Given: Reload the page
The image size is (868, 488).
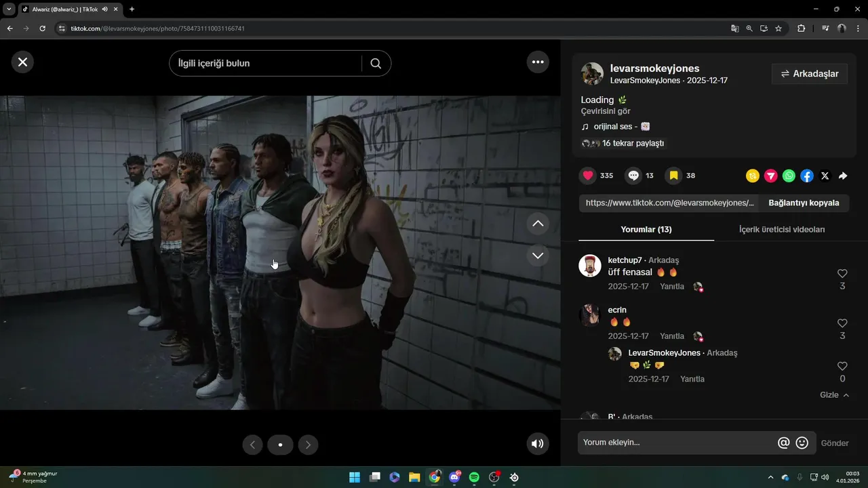Looking at the screenshot, I should 42,28.
